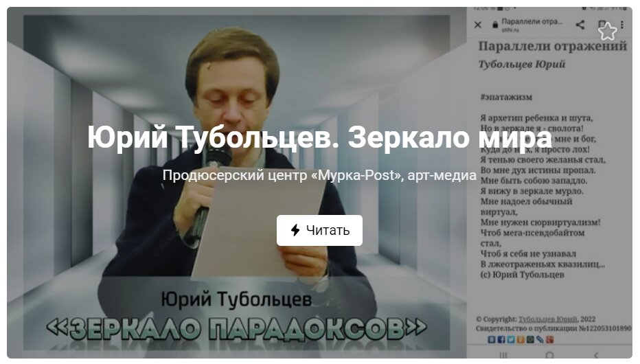
Task: Tap the share icon in browser bar
Action: (580, 25)
